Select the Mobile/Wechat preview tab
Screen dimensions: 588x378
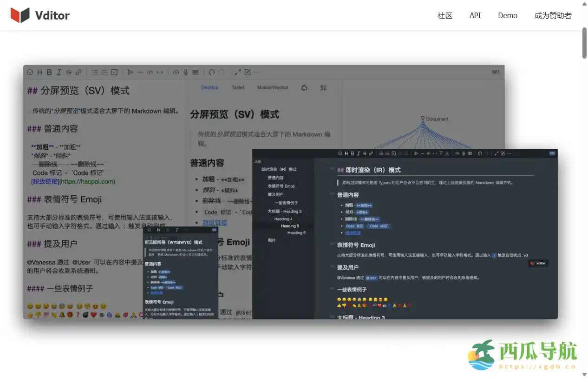[272, 87]
